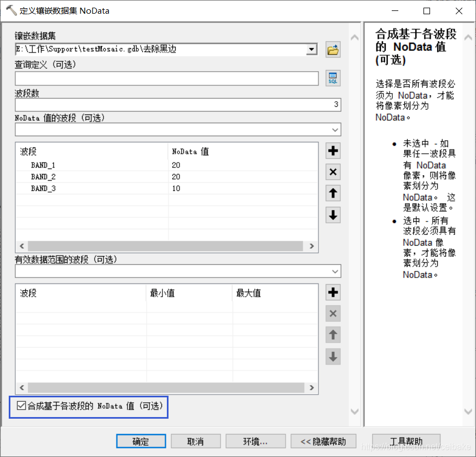Minimize the 定义镶嵌数据集 NoData window
Image resolution: width=476 pixels, height=457 pixels.
(x=395, y=11)
